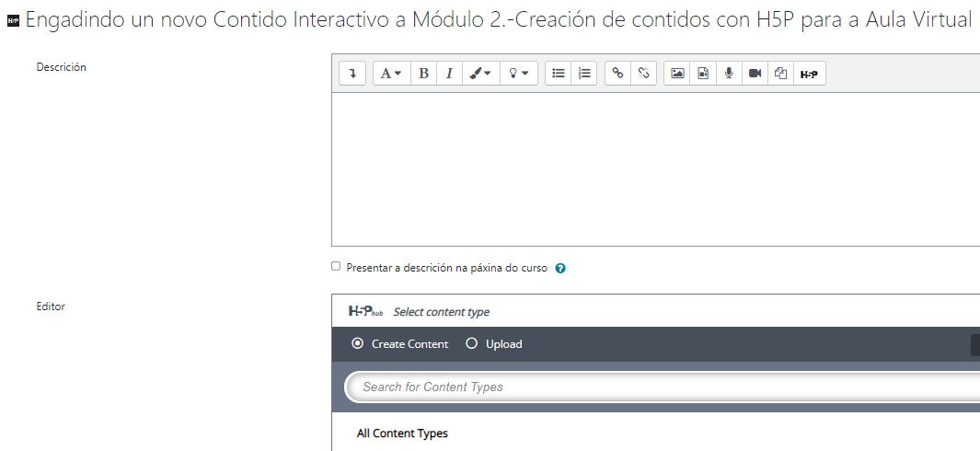
Task: Open the text color brush dropdown
Action: pyautogui.click(x=480, y=74)
